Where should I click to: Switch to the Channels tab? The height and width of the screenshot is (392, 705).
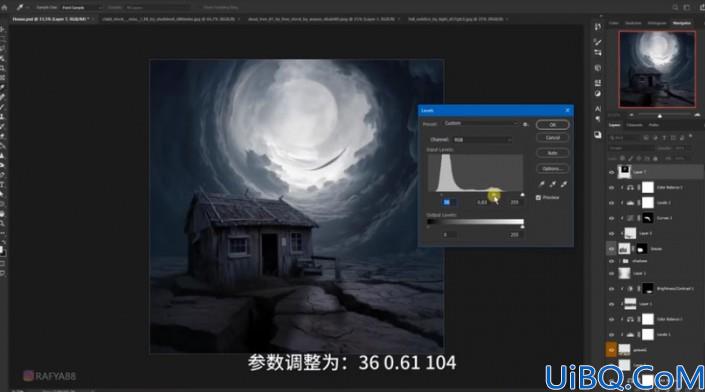(634, 125)
